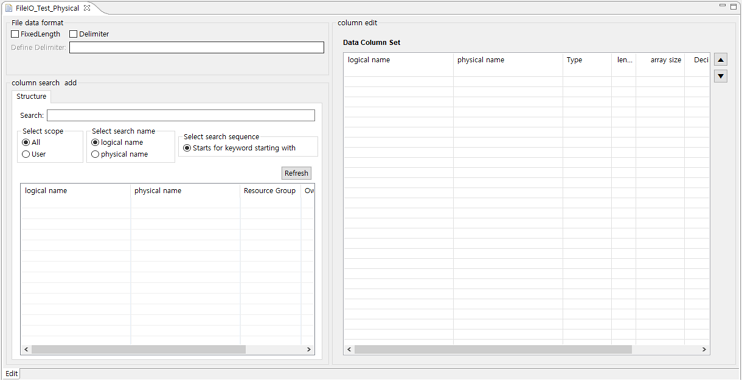This screenshot has height=380, width=742.
Task: Click into the Search text field
Action: [181, 115]
